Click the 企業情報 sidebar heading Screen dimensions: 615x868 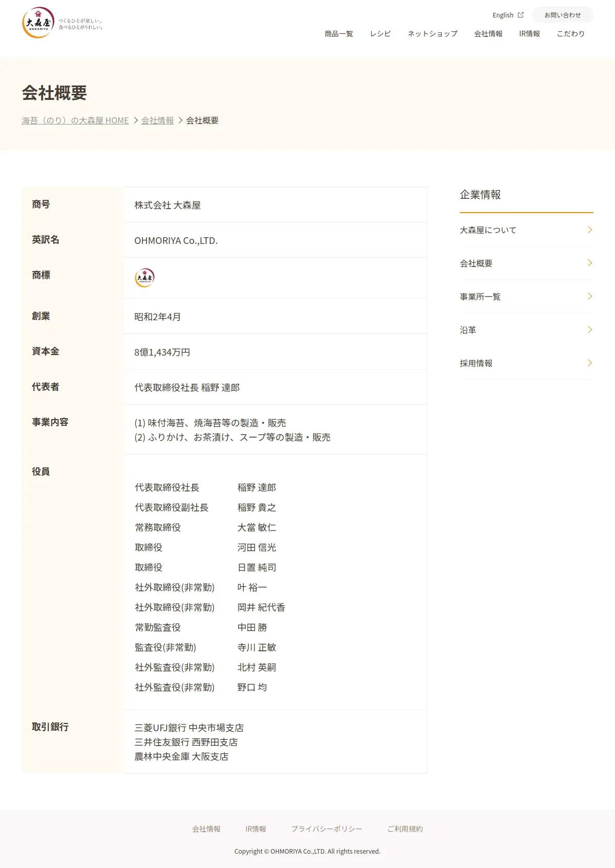tap(480, 195)
